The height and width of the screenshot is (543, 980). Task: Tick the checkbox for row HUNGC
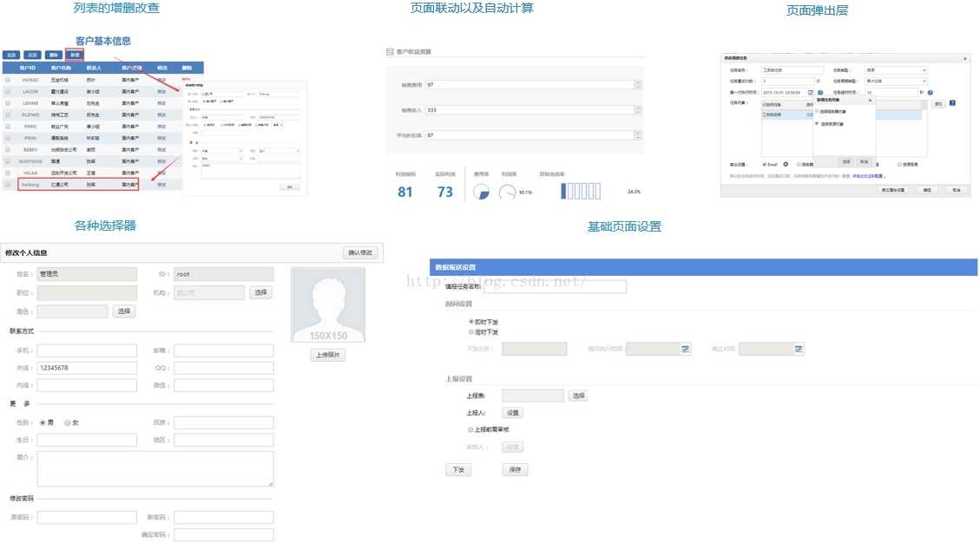click(x=8, y=80)
